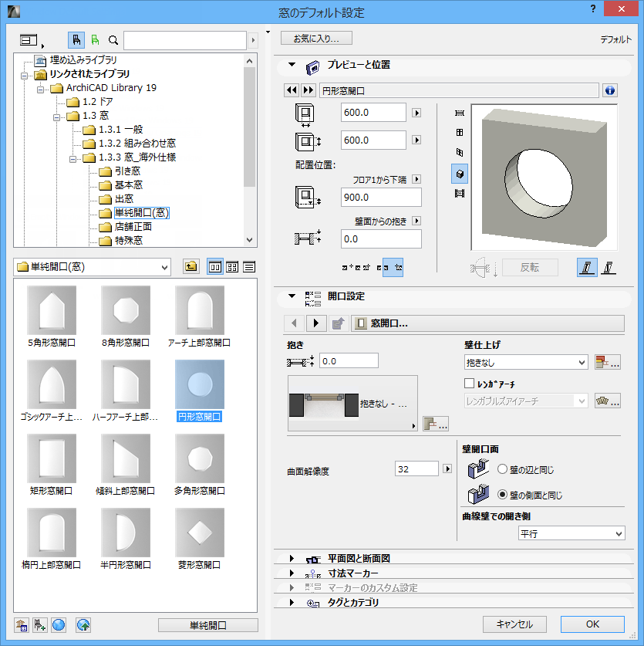Go to next opening settings page
644x646 pixels.
coord(316,323)
